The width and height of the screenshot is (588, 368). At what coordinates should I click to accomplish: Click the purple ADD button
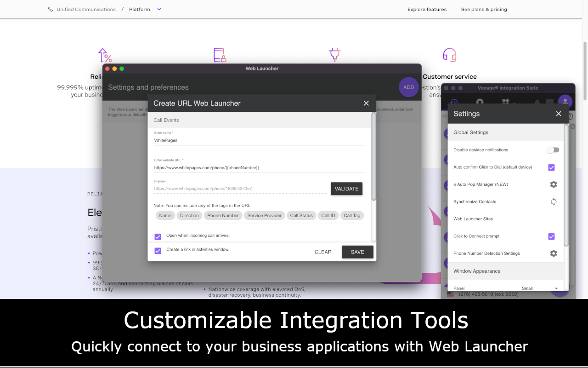408,87
